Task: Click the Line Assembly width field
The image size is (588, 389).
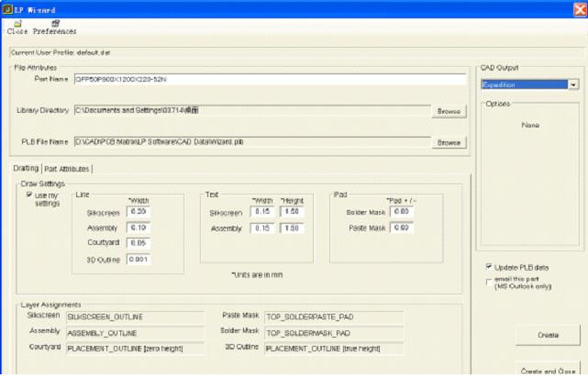Action: 139,228
